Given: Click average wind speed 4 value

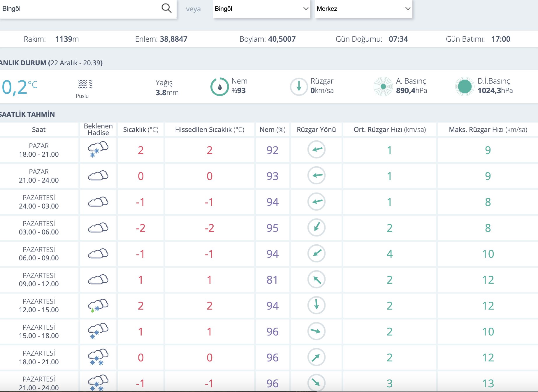Looking at the screenshot, I should [x=390, y=254].
